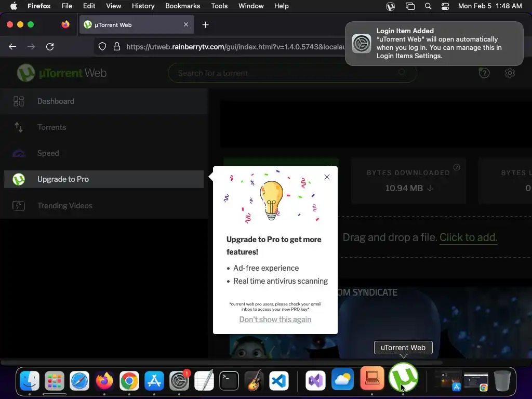Open uTorrent settings gear icon
Viewport: 532px width, 399px height.
coord(510,73)
